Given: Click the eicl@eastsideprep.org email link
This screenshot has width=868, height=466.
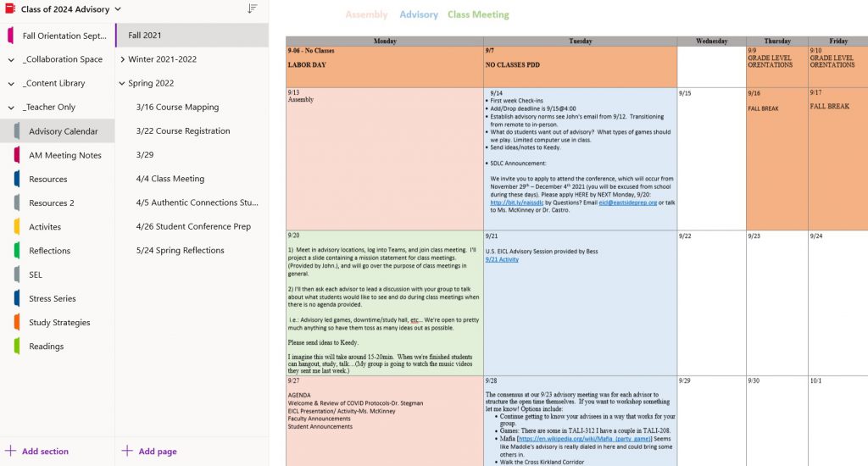Looking at the screenshot, I should pos(628,203).
